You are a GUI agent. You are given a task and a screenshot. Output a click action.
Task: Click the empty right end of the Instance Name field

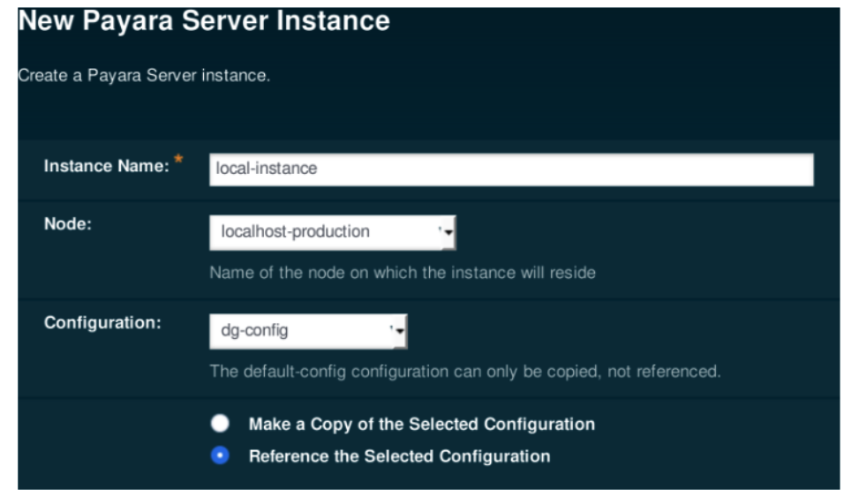point(750,169)
